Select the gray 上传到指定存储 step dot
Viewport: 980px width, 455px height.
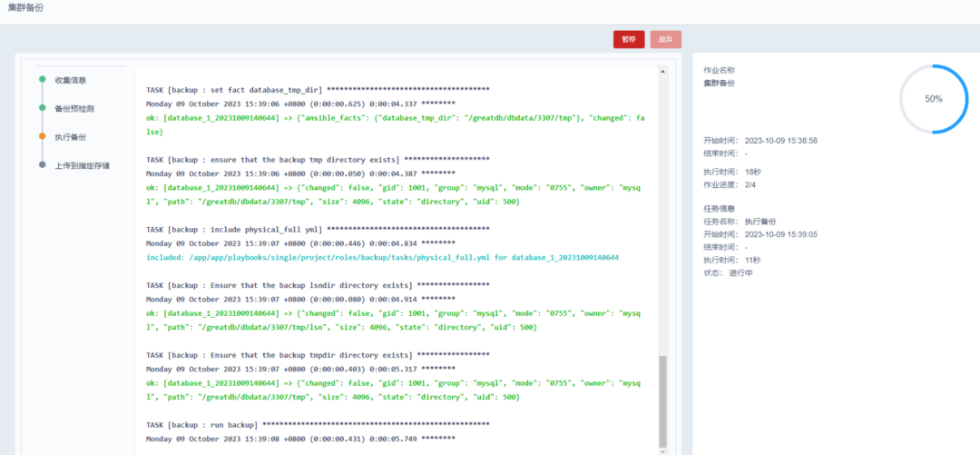click(42, 165)
